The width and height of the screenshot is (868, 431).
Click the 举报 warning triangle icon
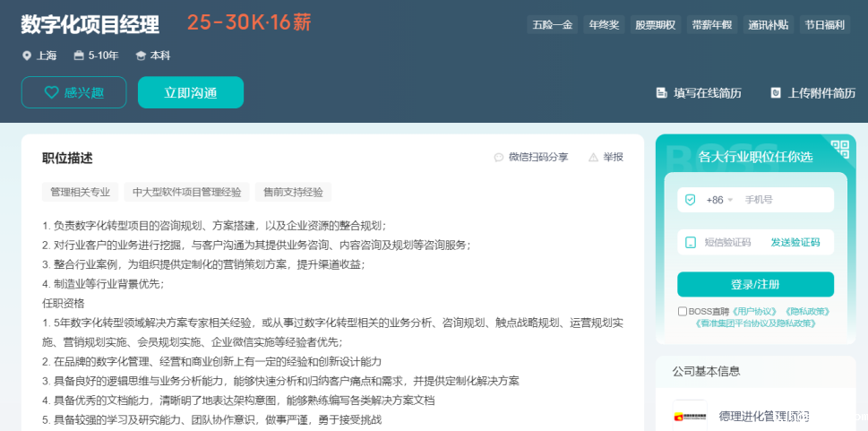[x=593, y=158]
